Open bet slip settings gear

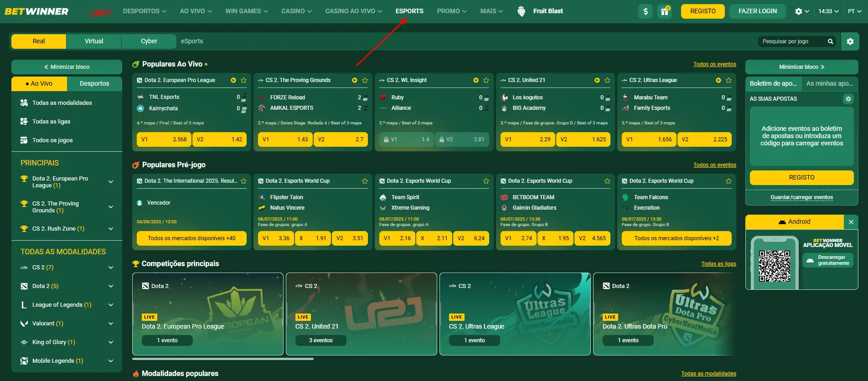click(848, 98)
